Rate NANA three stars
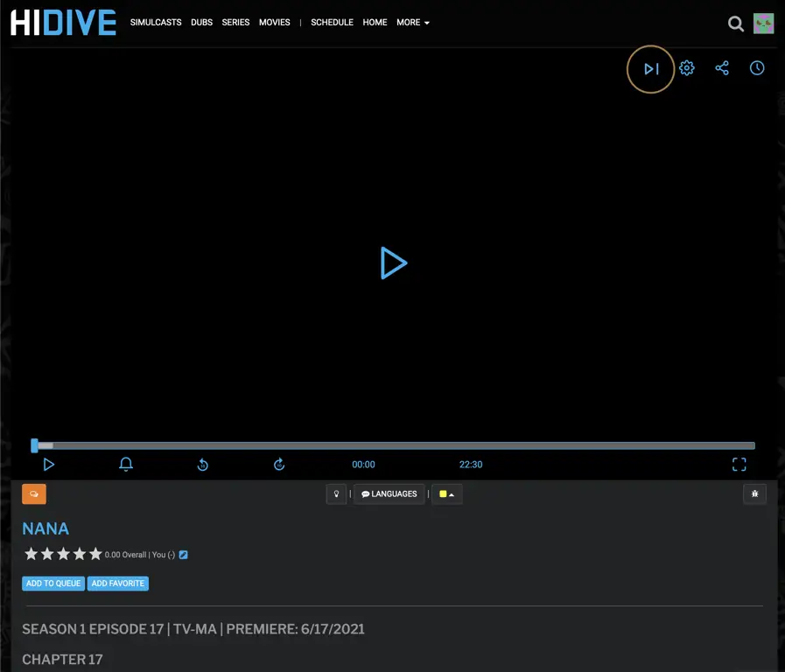The width and height of the screenshot is (785, 672). coord(63,554)
